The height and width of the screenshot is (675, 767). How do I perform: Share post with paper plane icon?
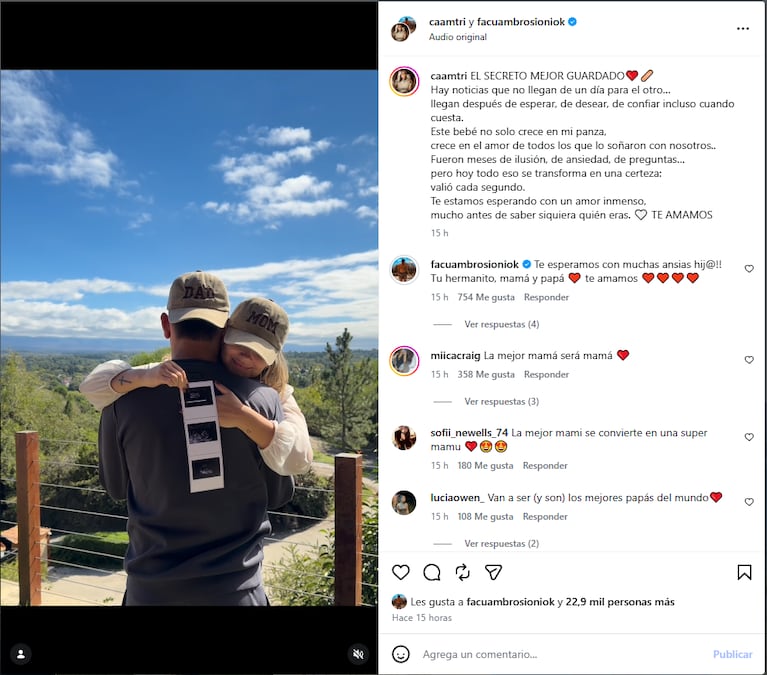click(x=493, y=572)
